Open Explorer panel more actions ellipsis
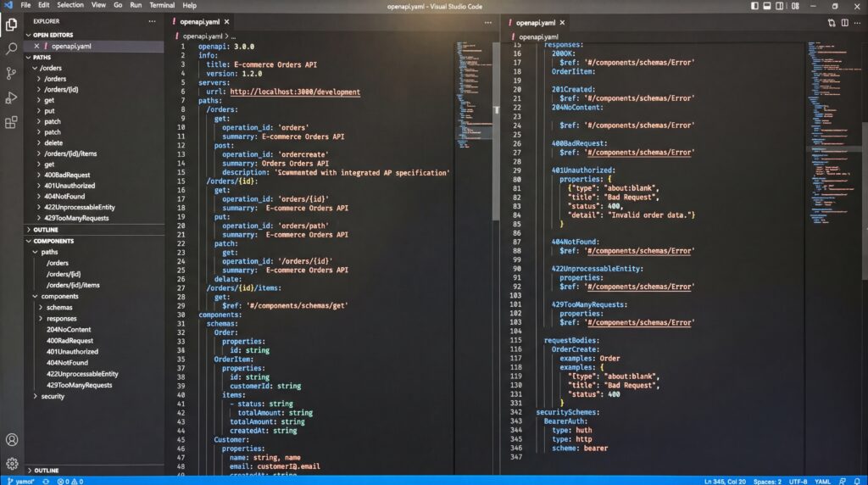Screen dimensions: 868x485 153,21
